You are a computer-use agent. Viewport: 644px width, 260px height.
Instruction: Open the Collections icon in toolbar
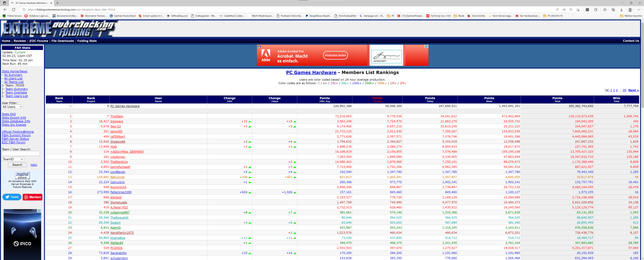point(613,10)
